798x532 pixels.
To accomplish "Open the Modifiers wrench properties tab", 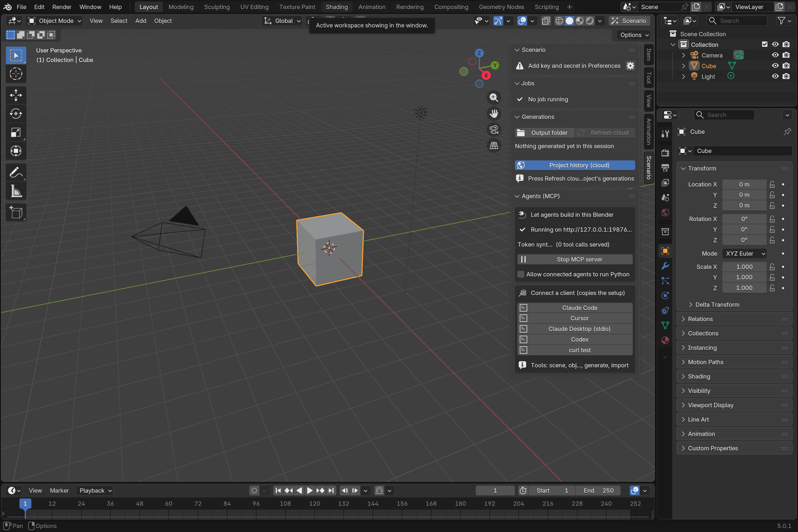I will click(x=665, y=266).
